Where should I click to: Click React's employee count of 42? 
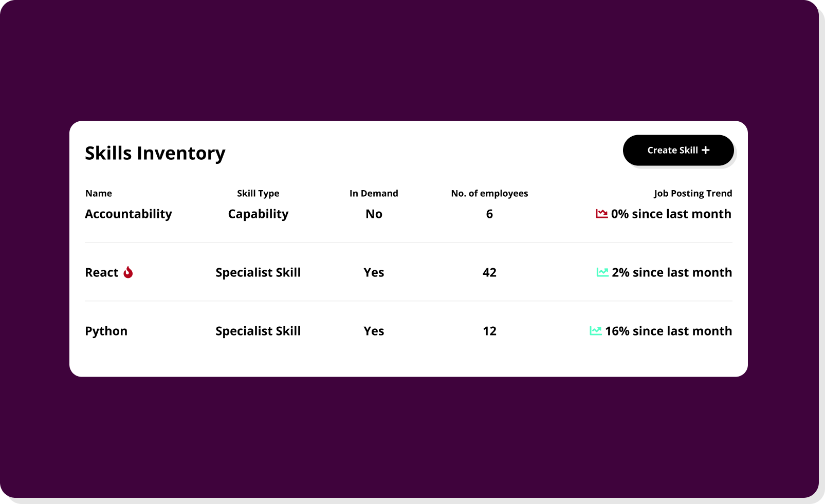pos(489,272)
